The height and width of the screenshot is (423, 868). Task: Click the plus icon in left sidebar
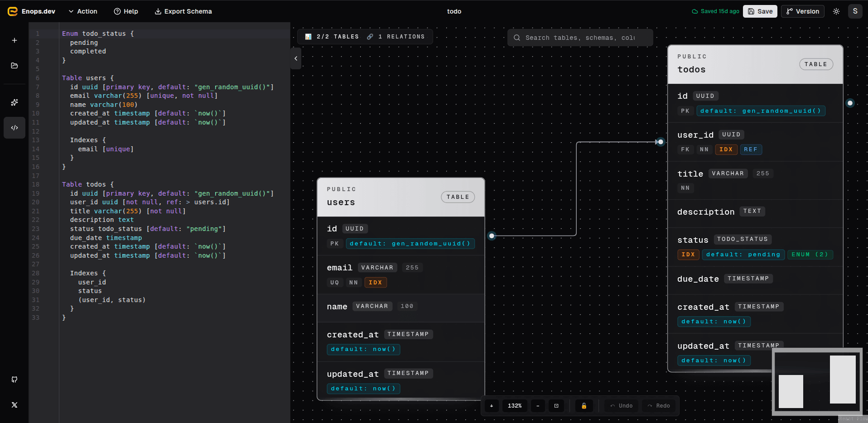[14, 40]
